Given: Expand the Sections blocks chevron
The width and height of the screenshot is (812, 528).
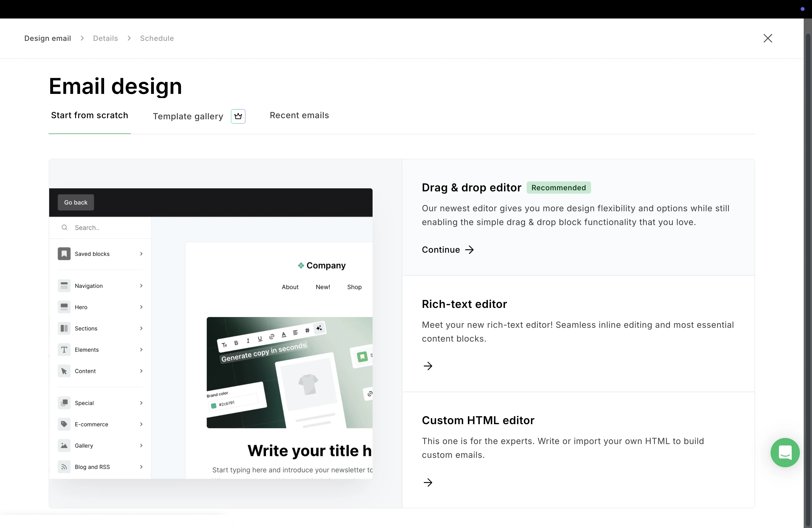Looking at the screenshot, I should click(x=141, y=328).
